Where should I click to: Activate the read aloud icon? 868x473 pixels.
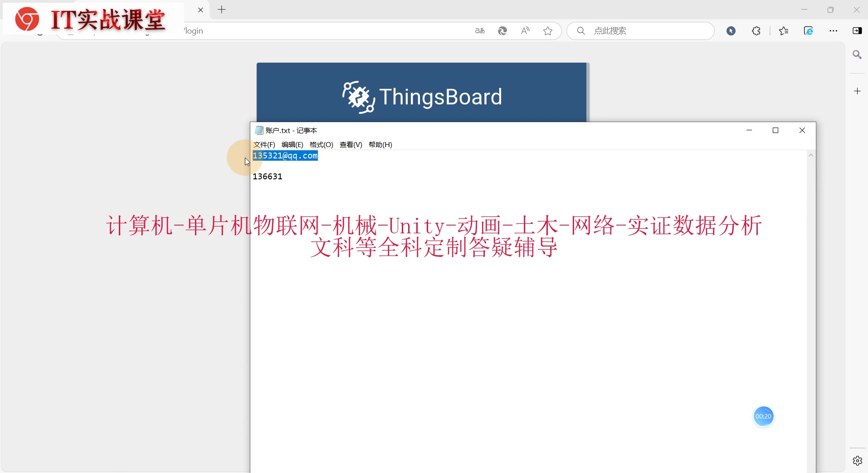[525, 31]
